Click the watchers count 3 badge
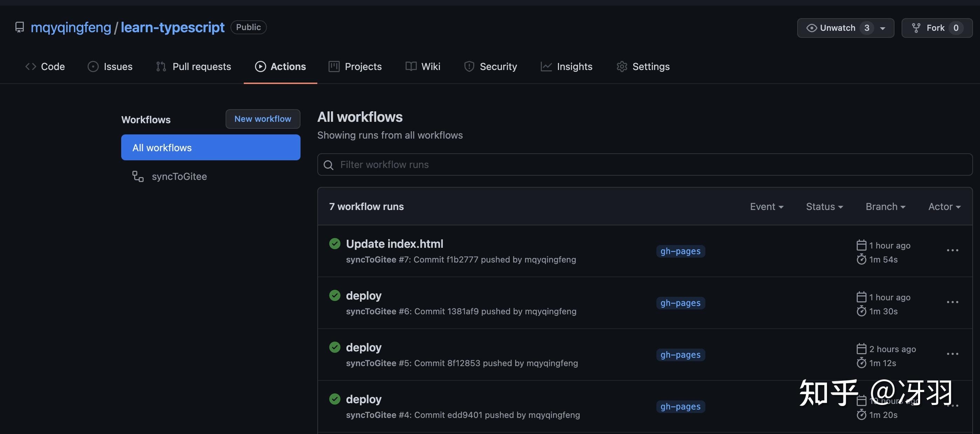 867,28
